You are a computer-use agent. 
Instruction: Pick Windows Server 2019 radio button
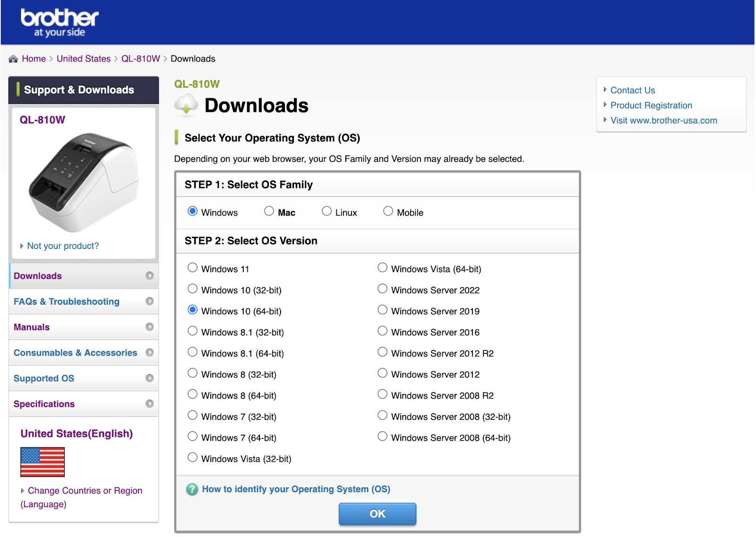382,310
